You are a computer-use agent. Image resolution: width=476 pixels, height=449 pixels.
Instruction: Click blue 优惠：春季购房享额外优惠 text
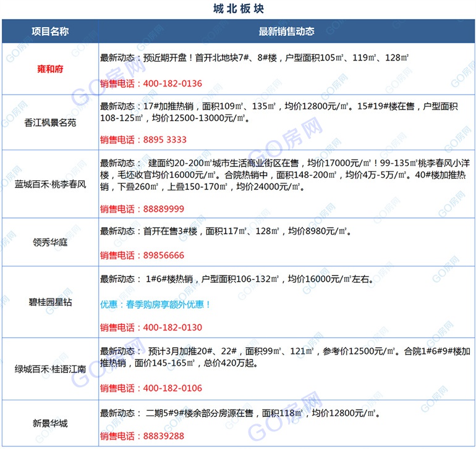pyautogui.click(x=155, y=304)
